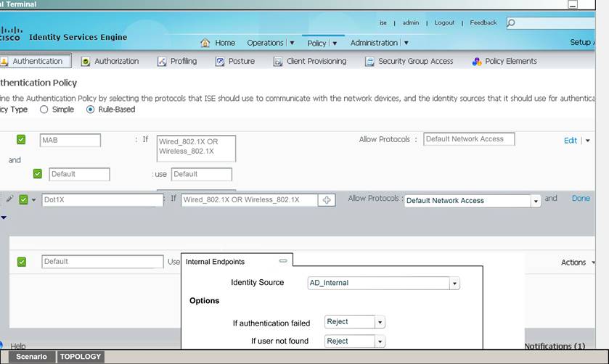The width and height of the screenshot is (609, 364).
Task: Toggle the MAB rule status checkbox
Action: [x=21, y=139]
